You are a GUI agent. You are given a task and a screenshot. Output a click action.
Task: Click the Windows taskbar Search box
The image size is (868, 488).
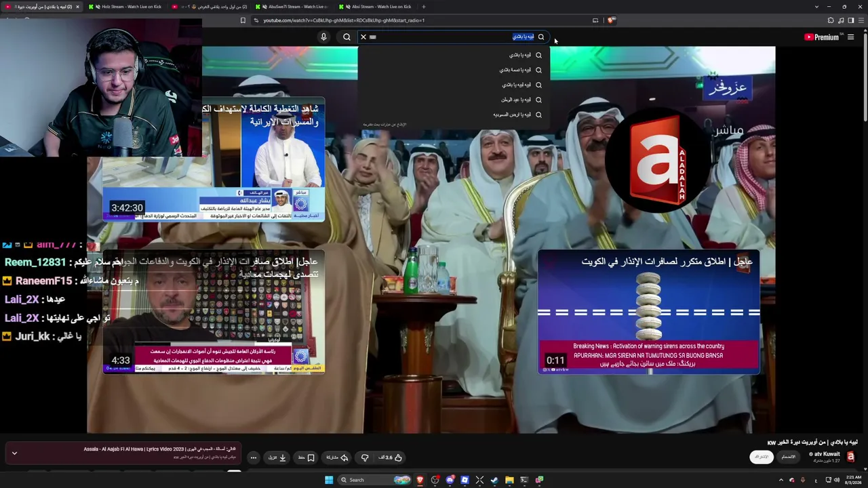click(x=375, y=480)
